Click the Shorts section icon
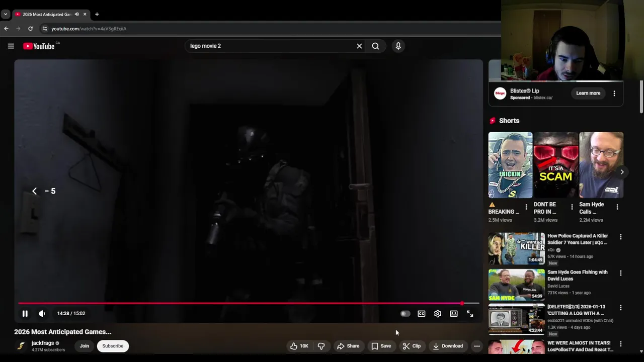 click(493, 121)
